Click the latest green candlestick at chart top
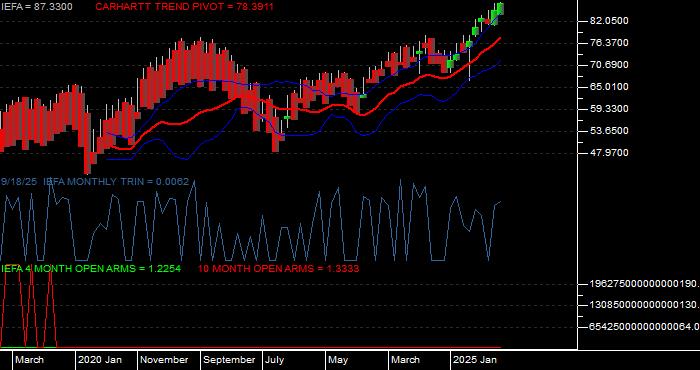The height and width of the screenshot is (370, 700). pyautogui.click(x=500, y=8)
